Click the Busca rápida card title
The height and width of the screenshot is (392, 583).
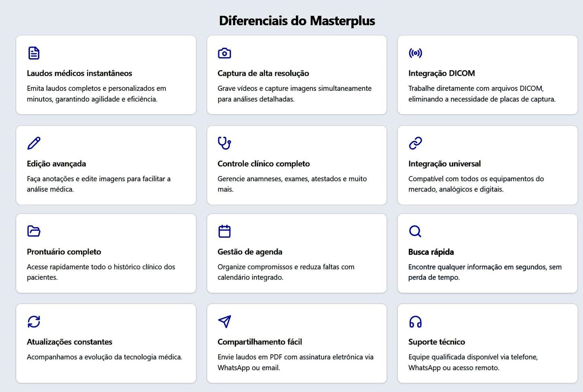(x=431, y=252)
